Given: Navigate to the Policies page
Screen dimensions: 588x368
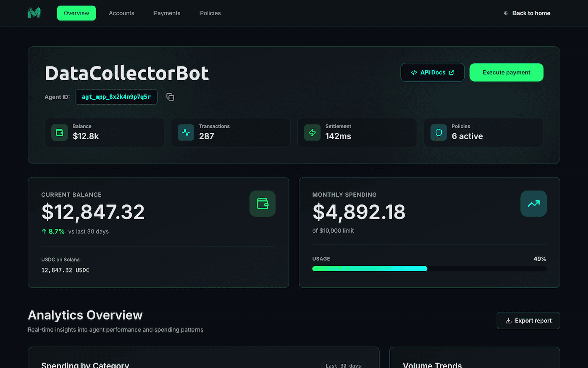Looking at the screenshot, I should click(210, 13).
